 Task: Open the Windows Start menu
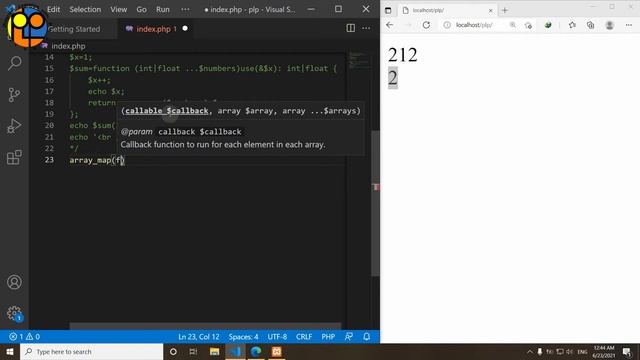click(x=10, y=351)
